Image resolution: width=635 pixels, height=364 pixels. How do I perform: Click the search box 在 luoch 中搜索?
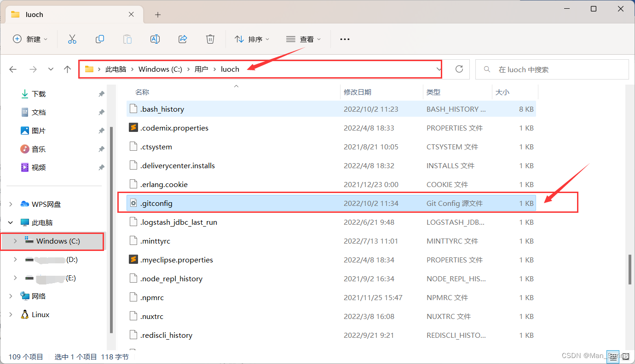click(552, 69)
